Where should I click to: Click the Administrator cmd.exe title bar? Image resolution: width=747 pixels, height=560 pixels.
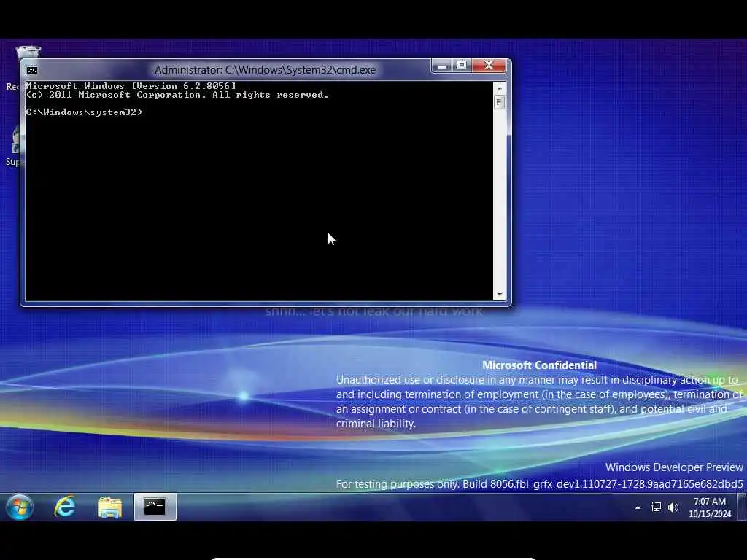pyautogui.click(x=265, y=70)
